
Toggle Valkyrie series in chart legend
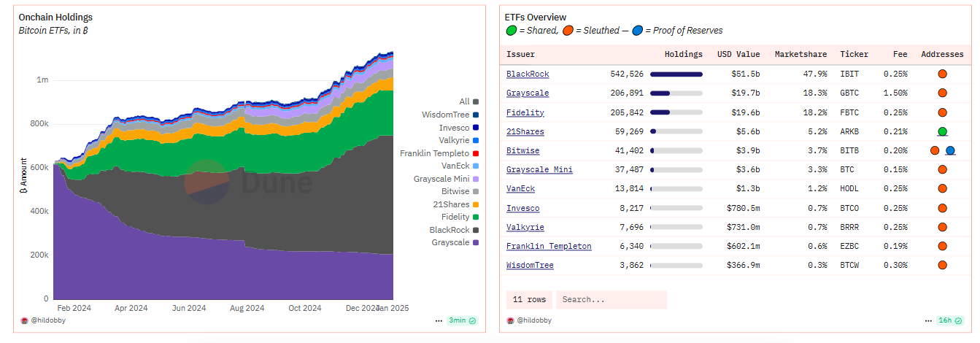[459, 140]
